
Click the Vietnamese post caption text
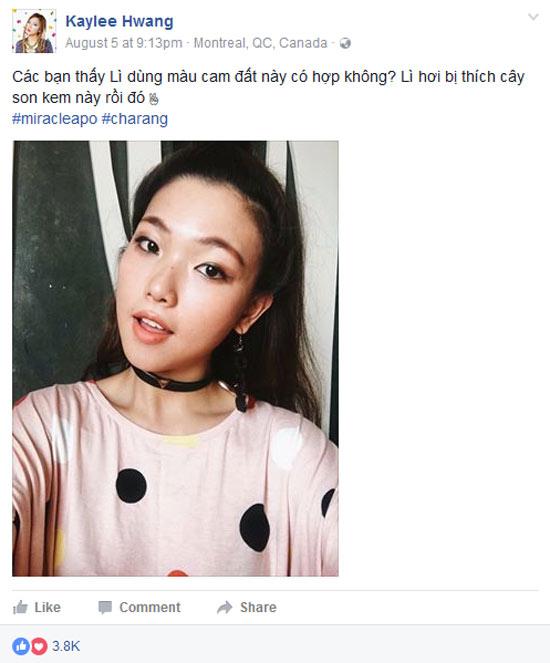[268, 87]
